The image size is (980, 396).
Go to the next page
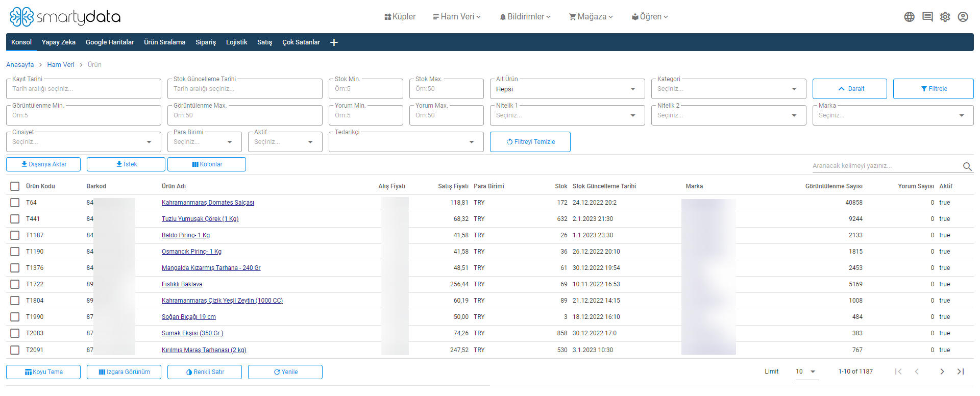click(942, 372)
